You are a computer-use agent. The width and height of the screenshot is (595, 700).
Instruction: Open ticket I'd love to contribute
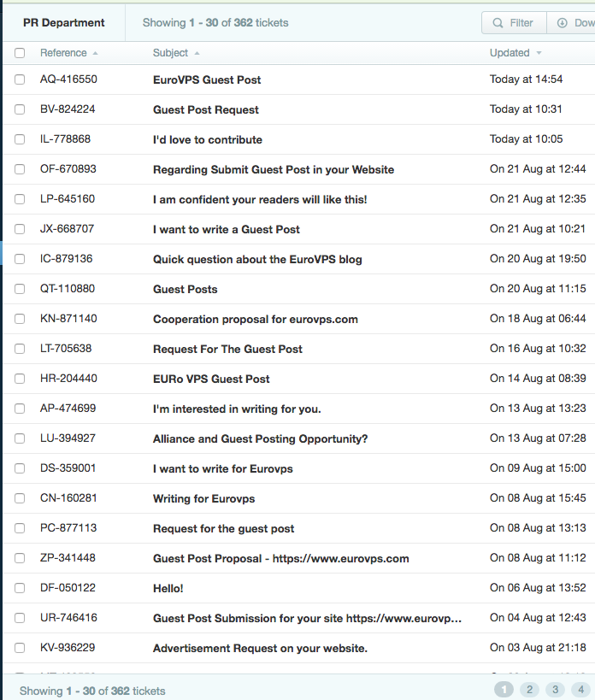pyautogui.click(x=208, y=139)
